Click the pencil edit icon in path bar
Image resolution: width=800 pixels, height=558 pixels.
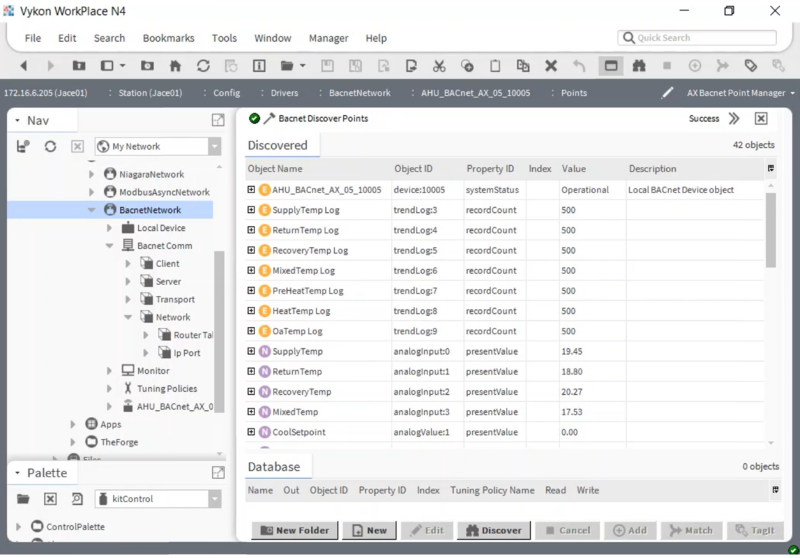[x=667, y=93]
